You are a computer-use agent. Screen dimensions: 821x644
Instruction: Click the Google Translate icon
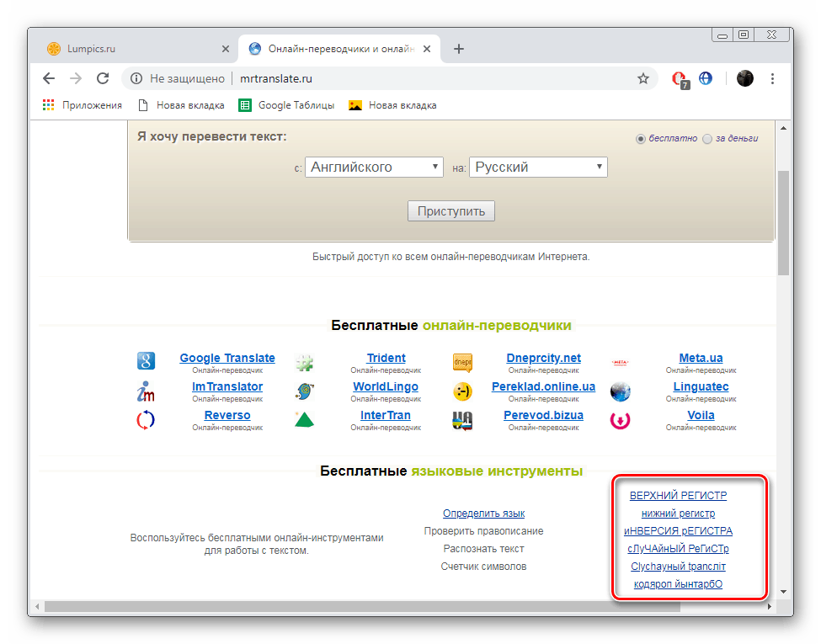pyautogui.click(x=146, y=362)
